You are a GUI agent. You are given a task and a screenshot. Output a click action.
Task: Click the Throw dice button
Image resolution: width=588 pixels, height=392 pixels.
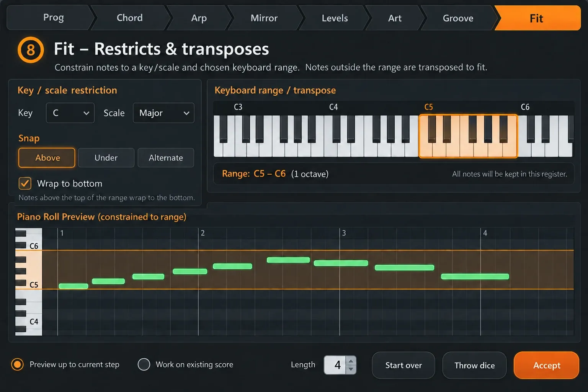[474, 365]
